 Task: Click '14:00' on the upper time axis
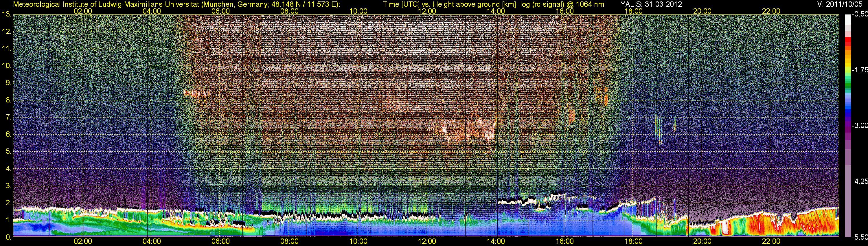[x=496, y=11]
